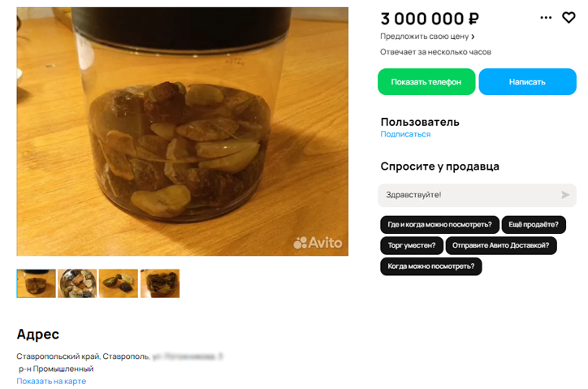Select 'Ещё продаёте?' quick question chip
Screen dimensions: 588x389
click(x=534, y=224)
